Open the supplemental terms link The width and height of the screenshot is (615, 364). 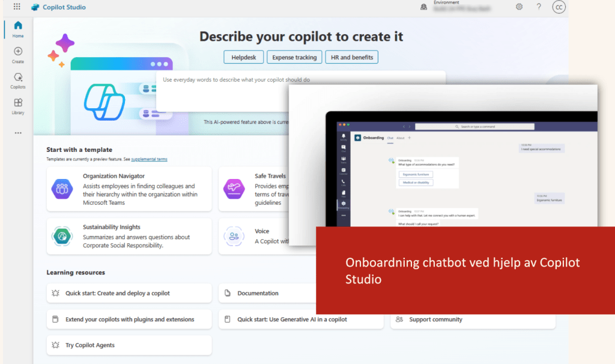[x=149, y=159]
